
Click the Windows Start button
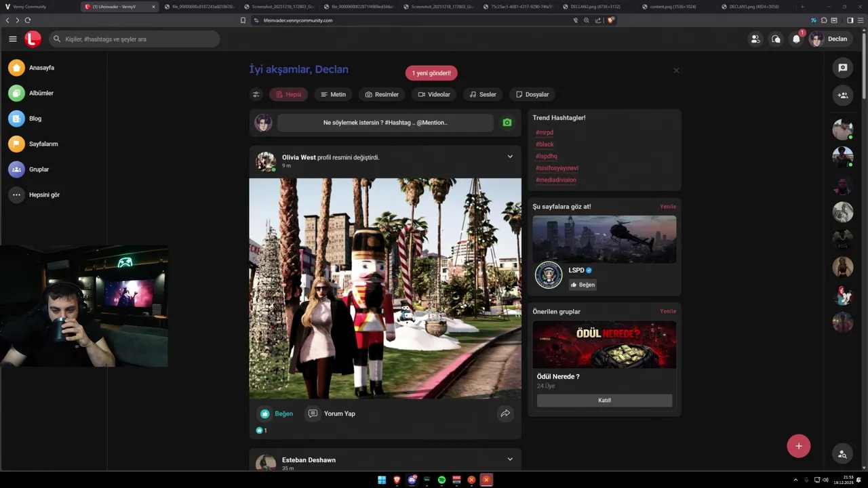pyautogui.click(x=382, y=480)
